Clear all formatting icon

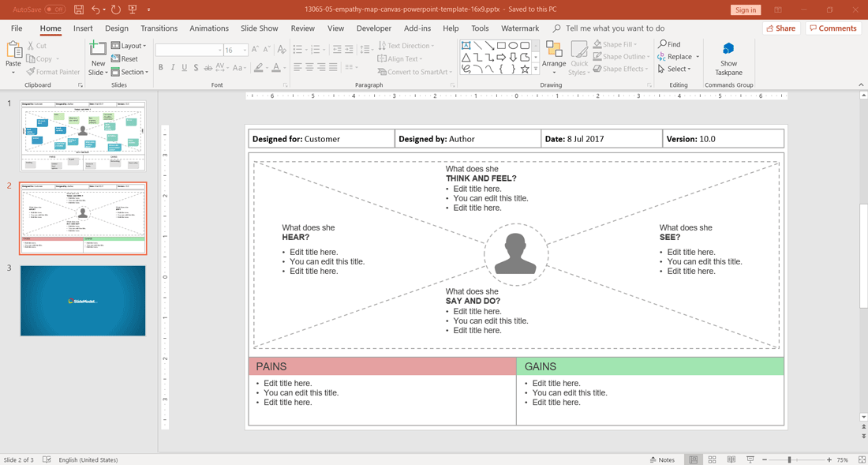pos(282,50)
